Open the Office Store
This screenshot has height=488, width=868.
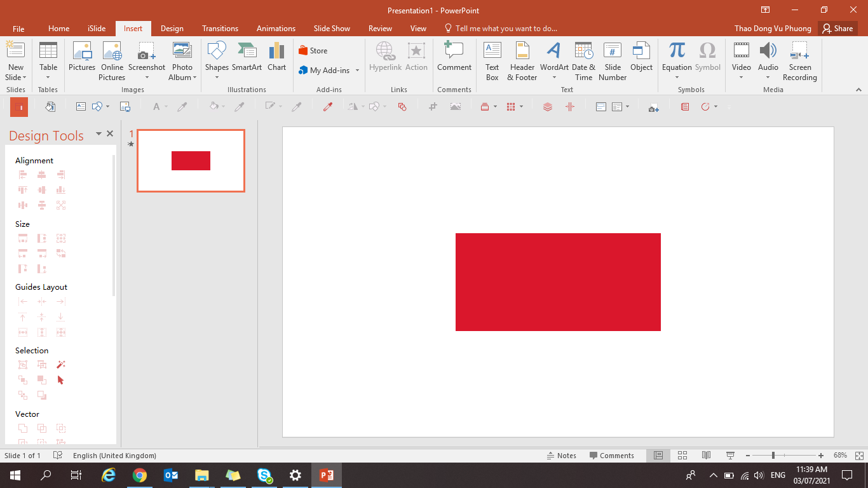pos(313,51)
